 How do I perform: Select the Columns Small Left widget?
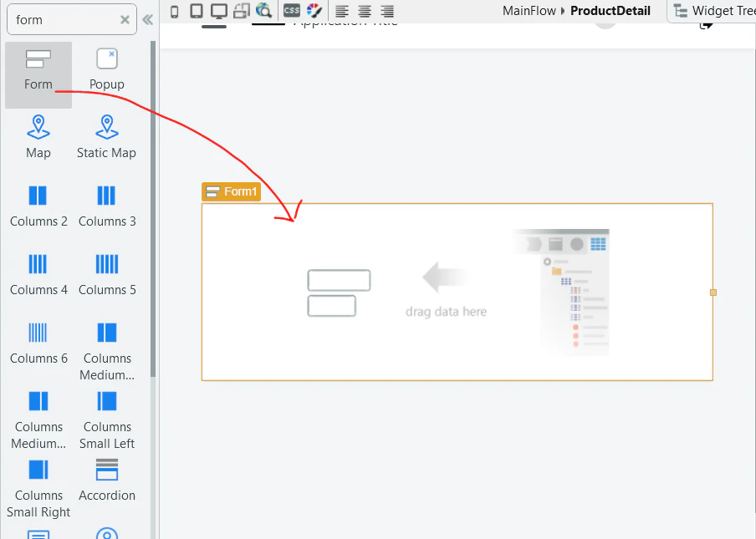tap(106, 420)
